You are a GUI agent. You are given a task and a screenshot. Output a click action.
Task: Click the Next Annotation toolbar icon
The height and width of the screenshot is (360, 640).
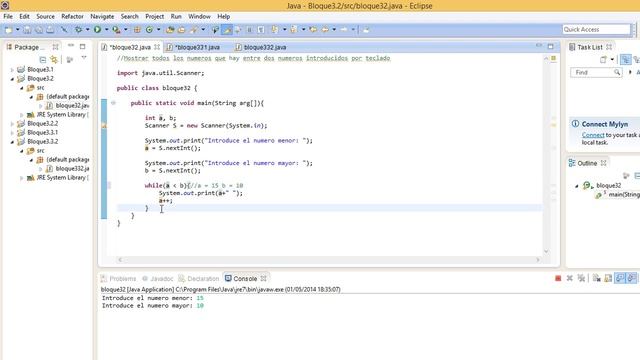tap(275, 30)
